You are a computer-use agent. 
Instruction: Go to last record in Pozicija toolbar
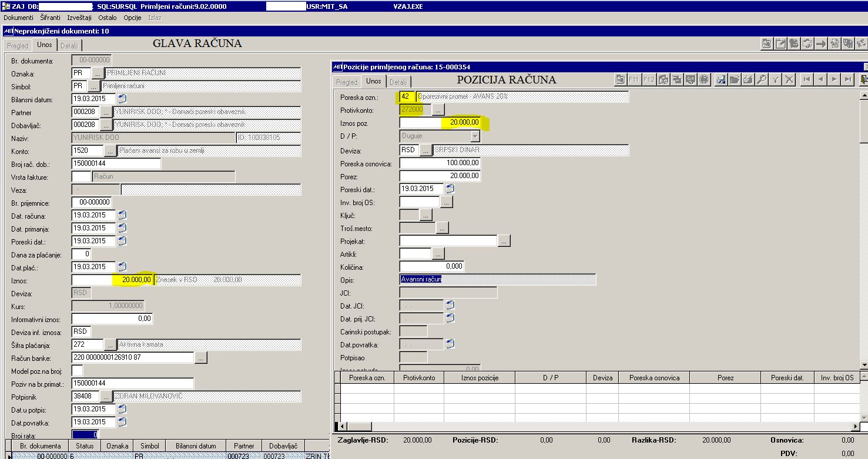(847, 80)
